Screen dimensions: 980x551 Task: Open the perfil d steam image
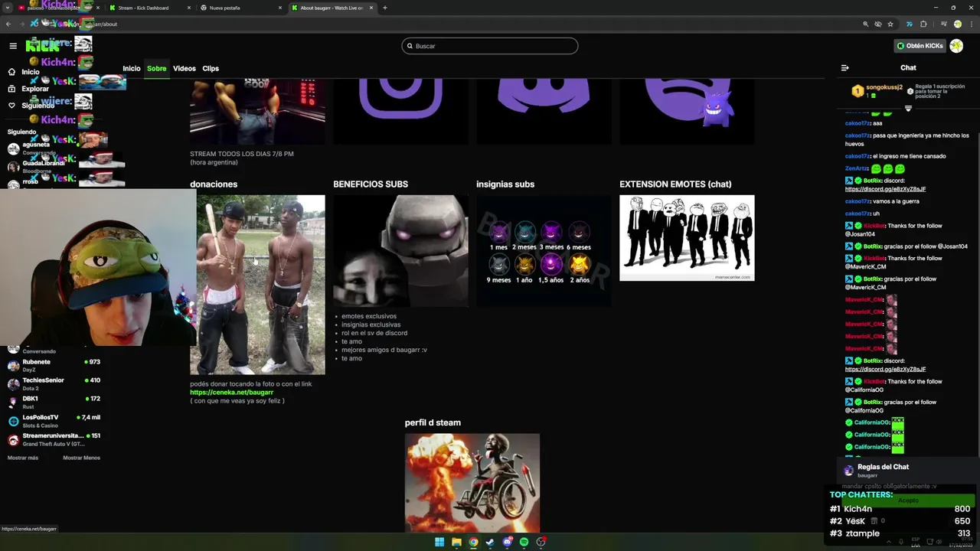[472, 483]
